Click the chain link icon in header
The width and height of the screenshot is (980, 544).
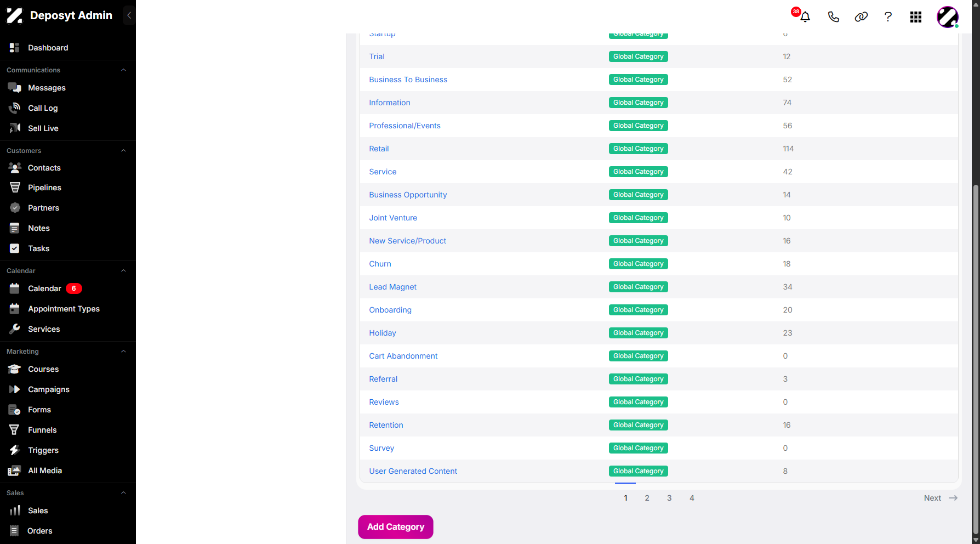(861, 16)
